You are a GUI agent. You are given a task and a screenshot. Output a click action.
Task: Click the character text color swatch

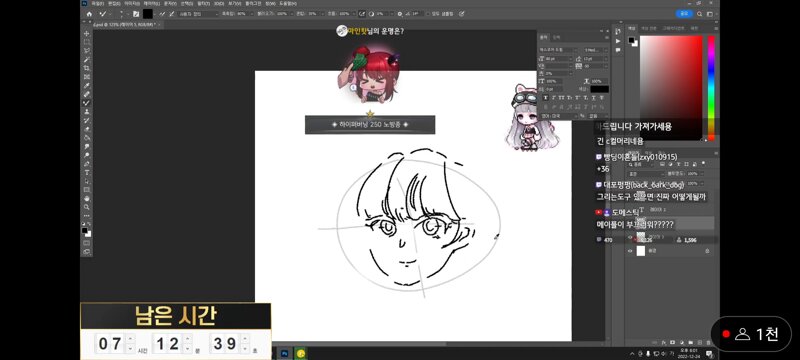[x=599, y=89]
